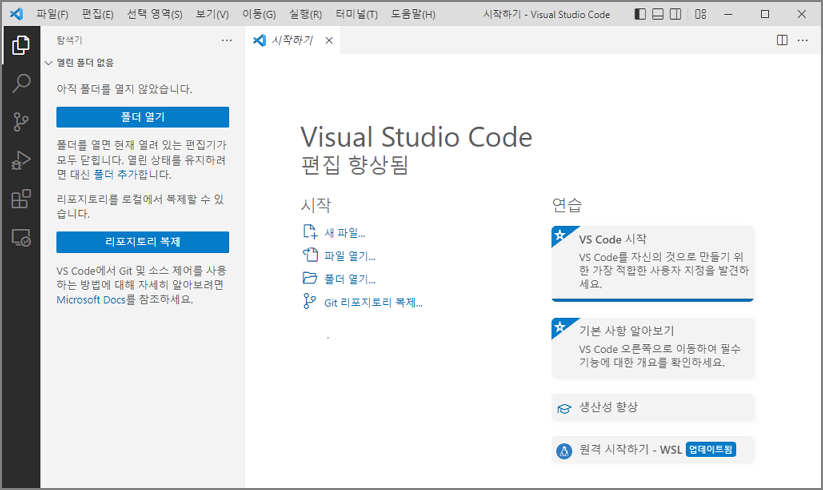
Task: Click the 연습 section heading
Action: (567, 205)
